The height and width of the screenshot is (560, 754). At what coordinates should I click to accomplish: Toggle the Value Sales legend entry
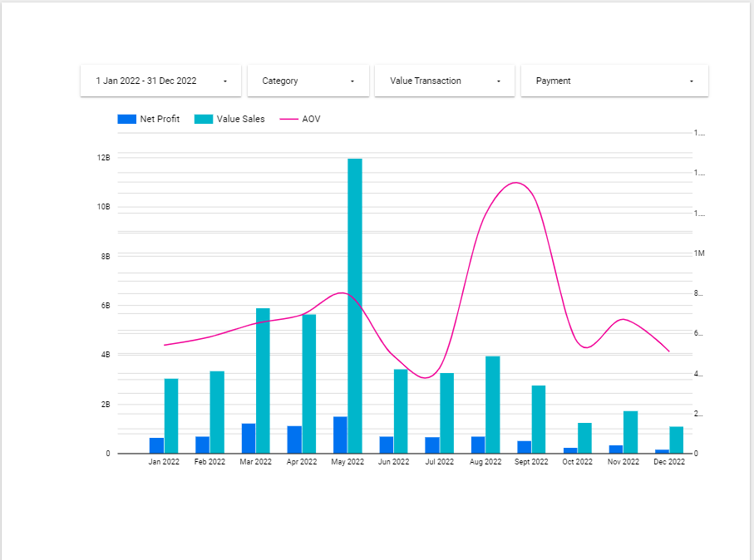[x=242, y=119]
